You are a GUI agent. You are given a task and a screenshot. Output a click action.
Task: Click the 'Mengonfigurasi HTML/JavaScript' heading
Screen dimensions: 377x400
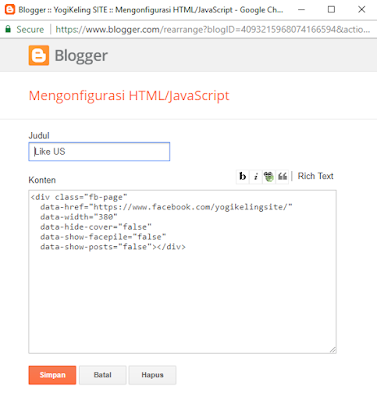(x=129, y=96)
